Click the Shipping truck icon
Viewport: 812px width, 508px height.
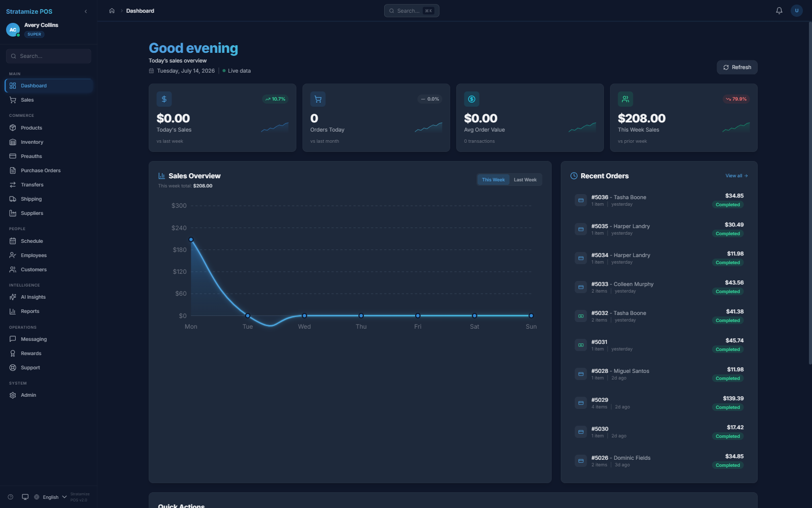click(13, 199)
